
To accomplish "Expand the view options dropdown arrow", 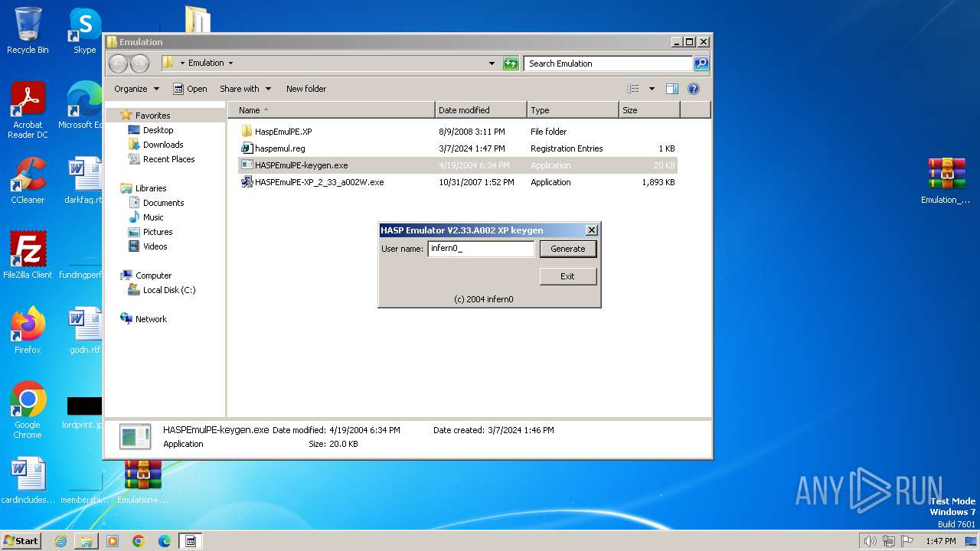I will coord(652,89).
